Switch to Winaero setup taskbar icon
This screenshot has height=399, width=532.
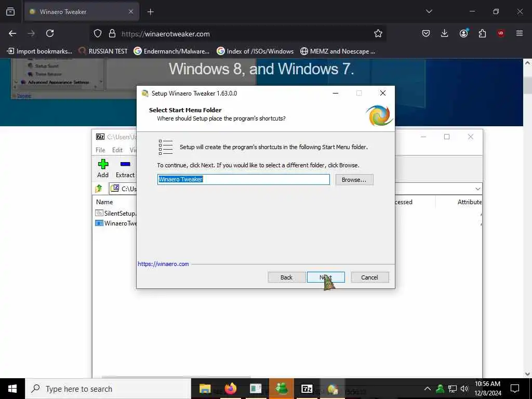(x=332, y=389)
